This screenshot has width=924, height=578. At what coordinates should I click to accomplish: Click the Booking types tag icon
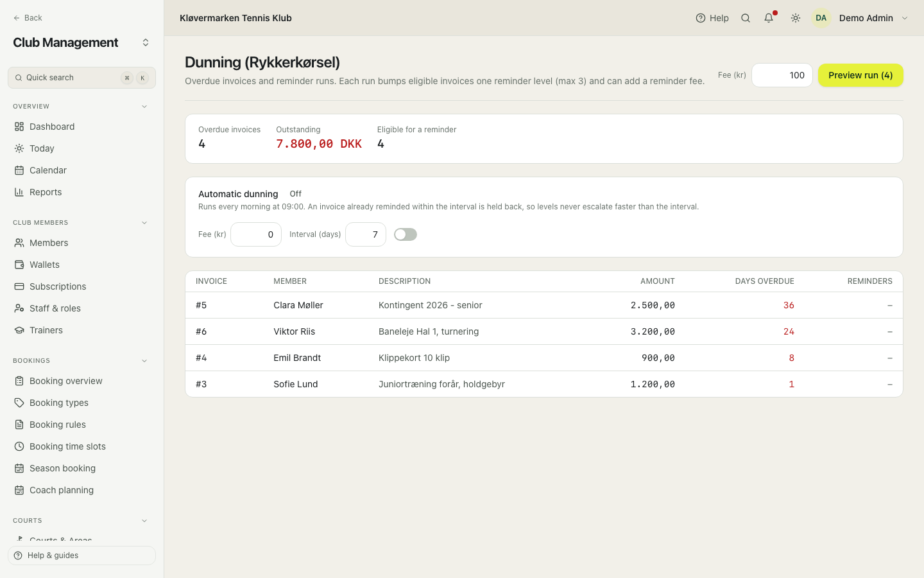coord(19,403)
